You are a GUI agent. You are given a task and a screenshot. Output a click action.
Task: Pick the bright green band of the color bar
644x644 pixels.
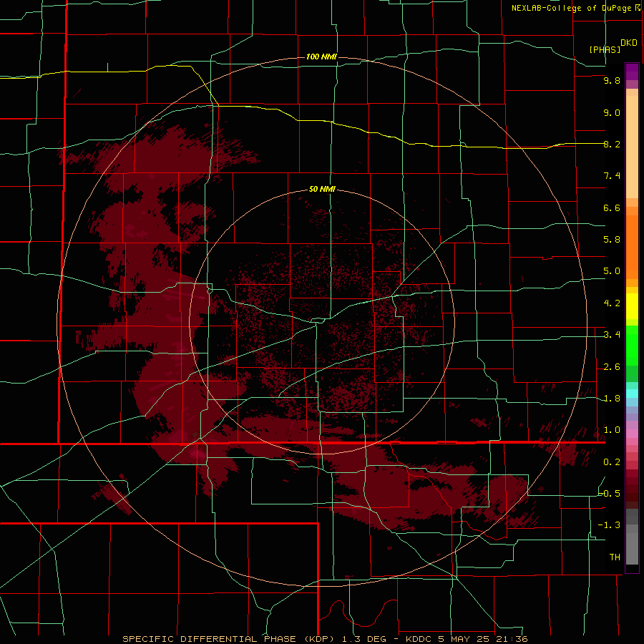632,345
